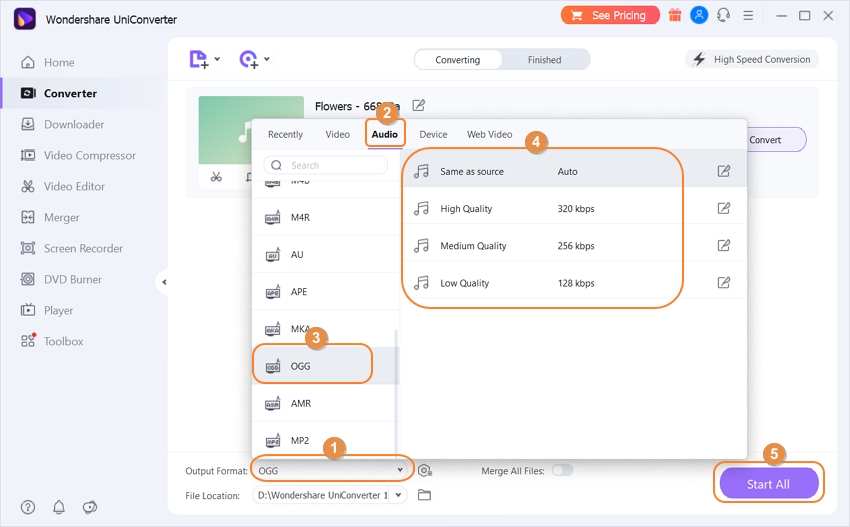Click the Add DVD disc icon
The image size is (850, 527).
[248, 59]
